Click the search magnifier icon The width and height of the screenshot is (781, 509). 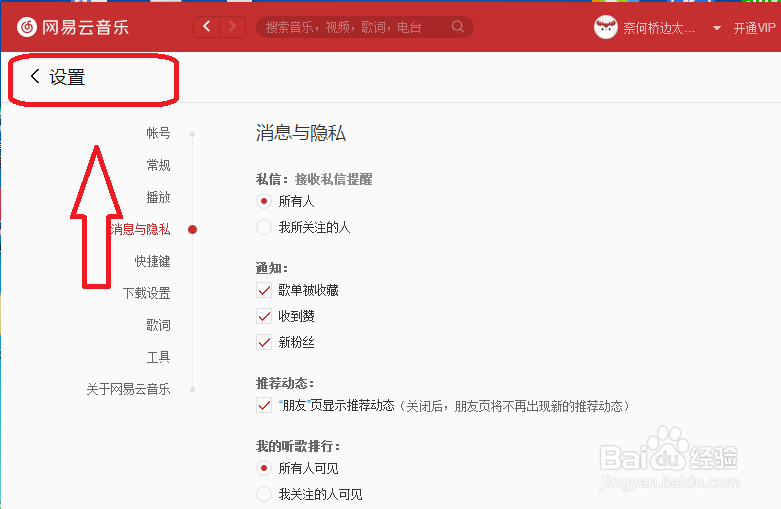(x=458, y=26)
